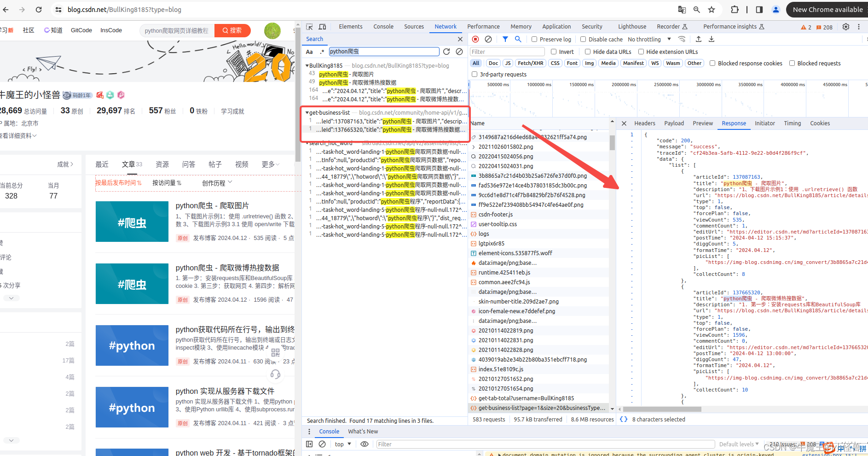
Task: Clear the search results icon
Action: [459, 52]
